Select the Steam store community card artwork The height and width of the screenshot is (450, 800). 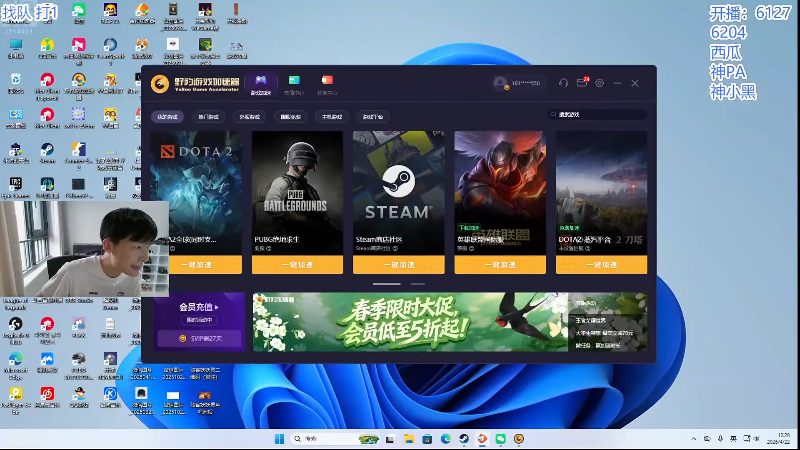pyautogui.click(x=398, y=193)
